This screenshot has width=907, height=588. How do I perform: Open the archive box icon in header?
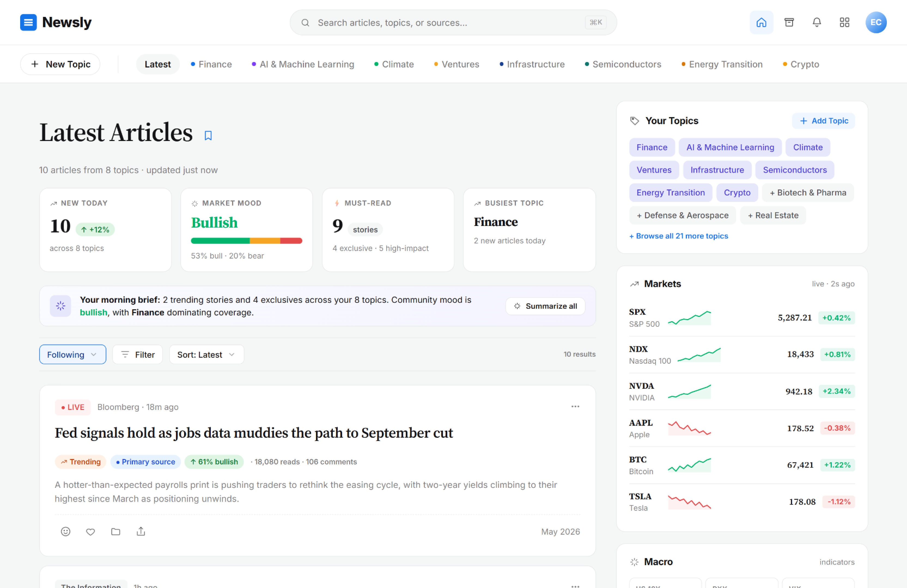(789, 23)
